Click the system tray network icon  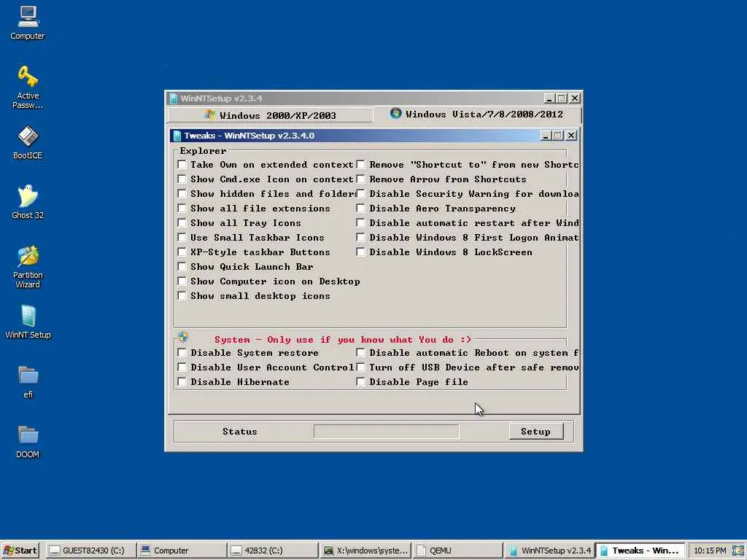(x=738, y=551)
